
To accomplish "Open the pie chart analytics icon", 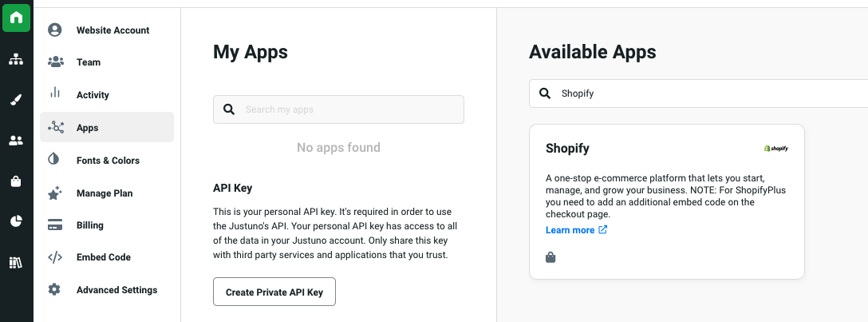I will click(16, 221).
